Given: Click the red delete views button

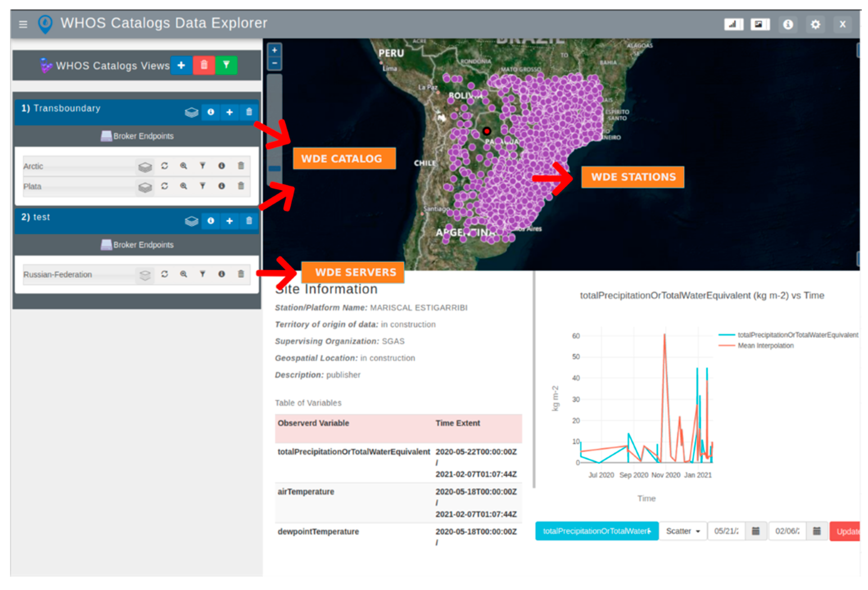Looking at the screenshot, I should coord(204,65).
